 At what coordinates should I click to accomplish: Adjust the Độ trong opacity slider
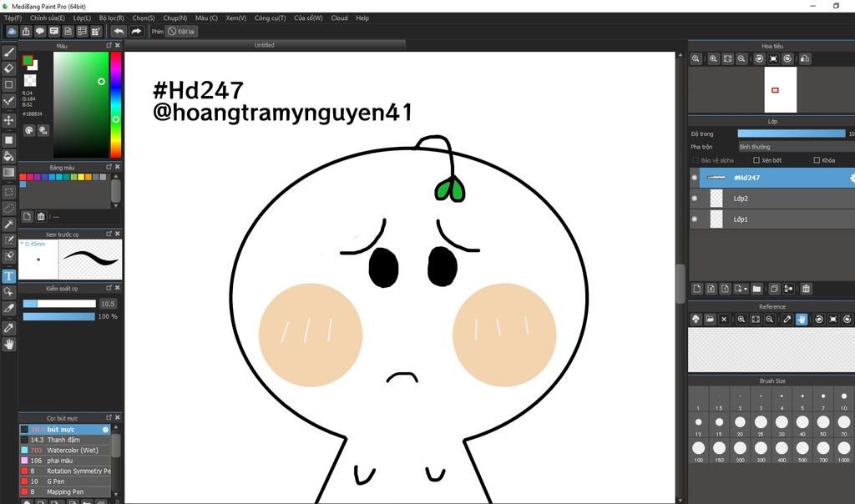click(x=792, y=134)
